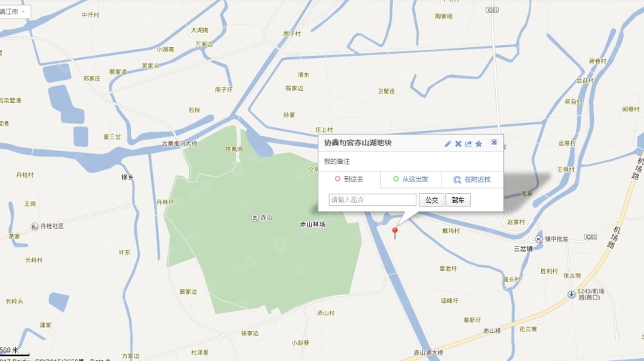Screen dimensions: 644x361
Task: Click the pencil edit icon in popup
Action: click(448, 144)
